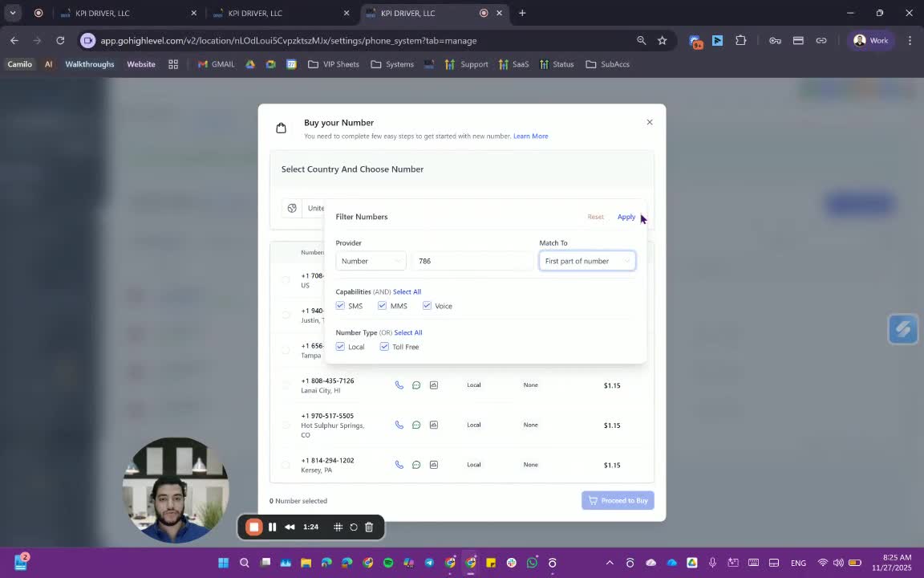The image size is (924, 578).
Task: Click the globe country icon in number search
Action: (292, 208)
